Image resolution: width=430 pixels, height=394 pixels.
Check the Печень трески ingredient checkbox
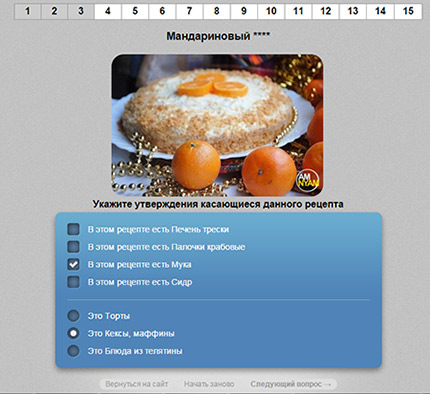73,229
